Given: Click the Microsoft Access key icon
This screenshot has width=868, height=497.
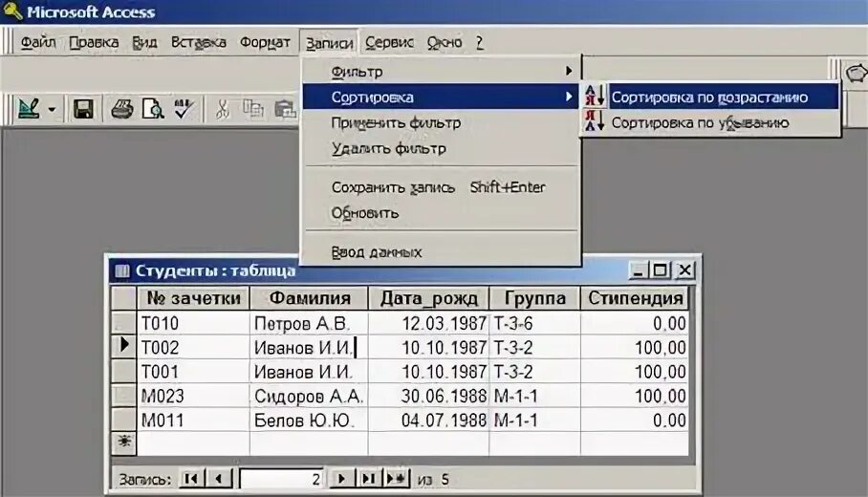Looking at the screenshot, I should point(12,11).
